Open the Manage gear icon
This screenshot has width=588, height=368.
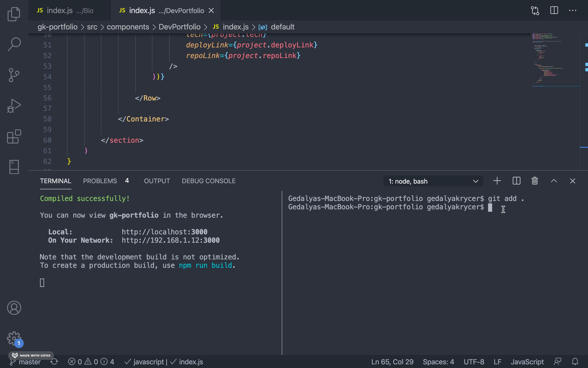[14, 338]
